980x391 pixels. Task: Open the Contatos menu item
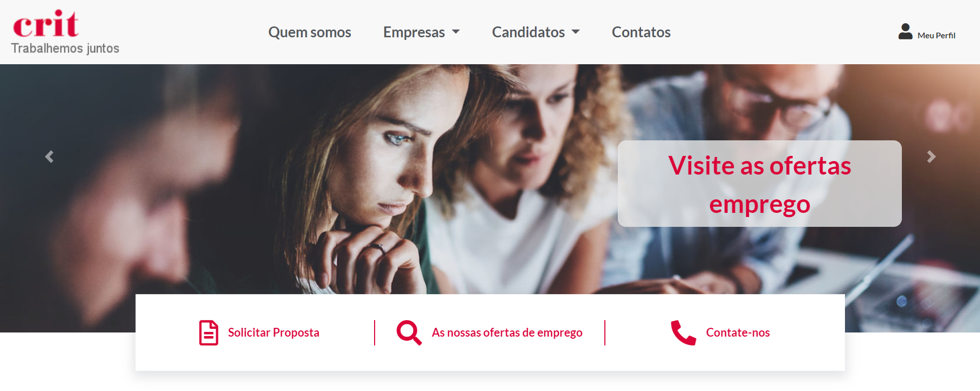[641, 32]
